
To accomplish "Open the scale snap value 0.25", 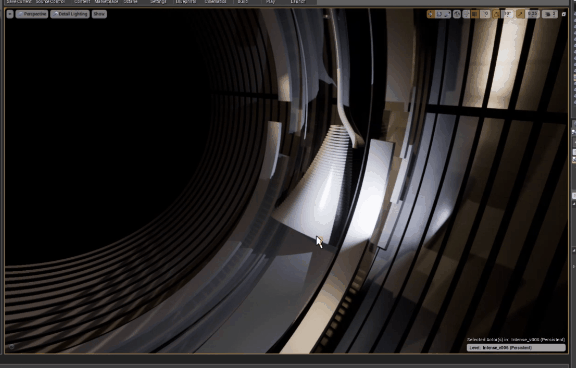I will tap(532, 14).
